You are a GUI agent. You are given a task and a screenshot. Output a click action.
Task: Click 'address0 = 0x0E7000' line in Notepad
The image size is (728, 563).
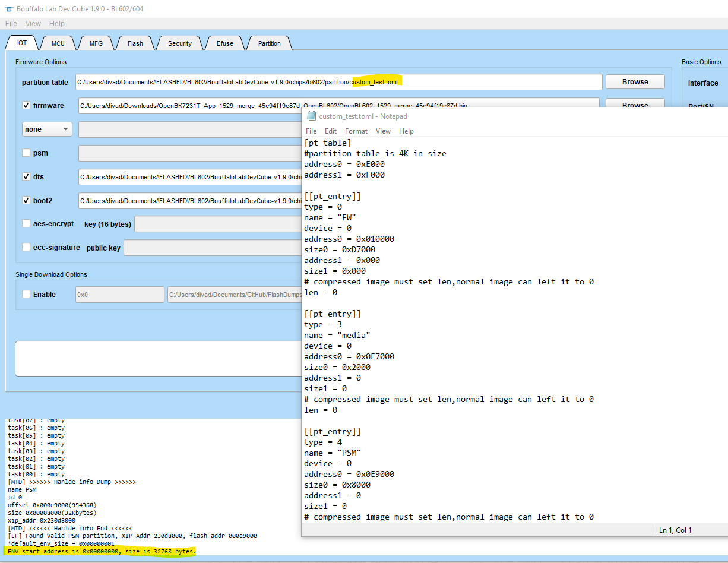coord(349,357)
